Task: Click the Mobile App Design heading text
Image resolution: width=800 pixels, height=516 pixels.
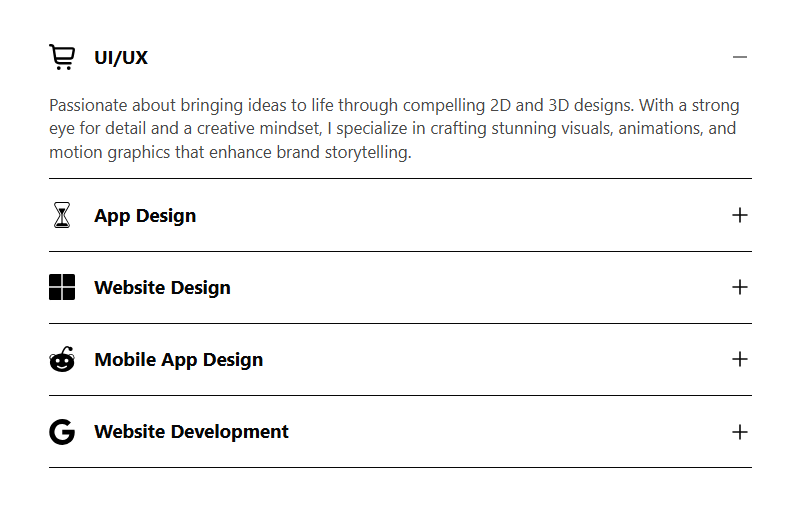Action: pos(178,360)
